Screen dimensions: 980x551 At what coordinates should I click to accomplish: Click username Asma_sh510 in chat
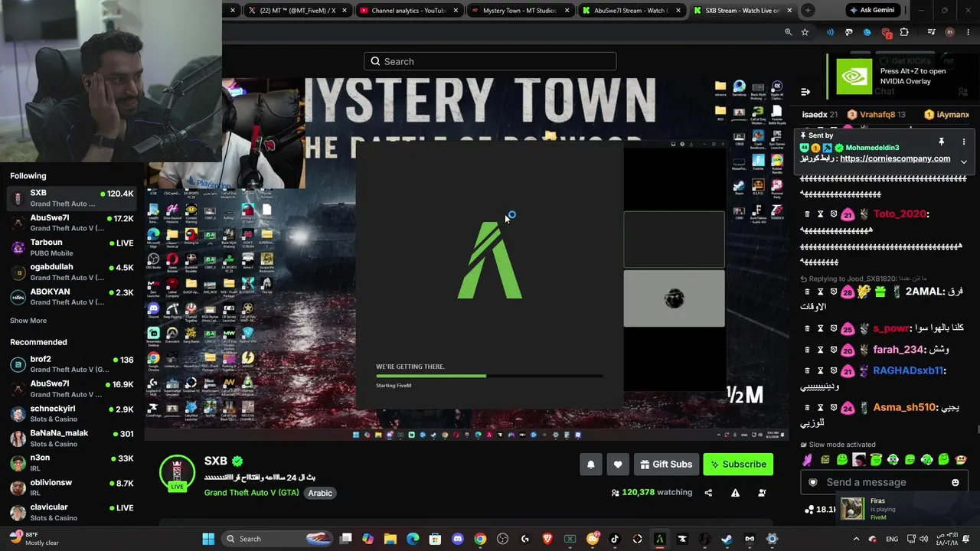[904, 408]
